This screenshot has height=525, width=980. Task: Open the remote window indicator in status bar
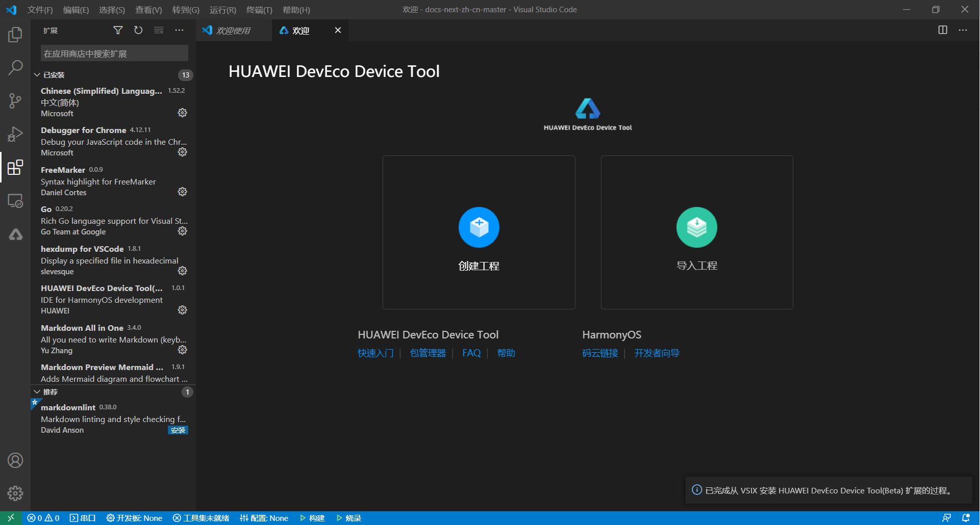tap(11, 518)
